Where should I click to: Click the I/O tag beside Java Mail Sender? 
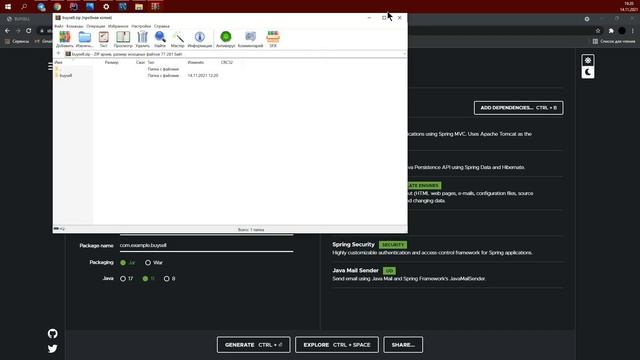[x=389, y=271]
